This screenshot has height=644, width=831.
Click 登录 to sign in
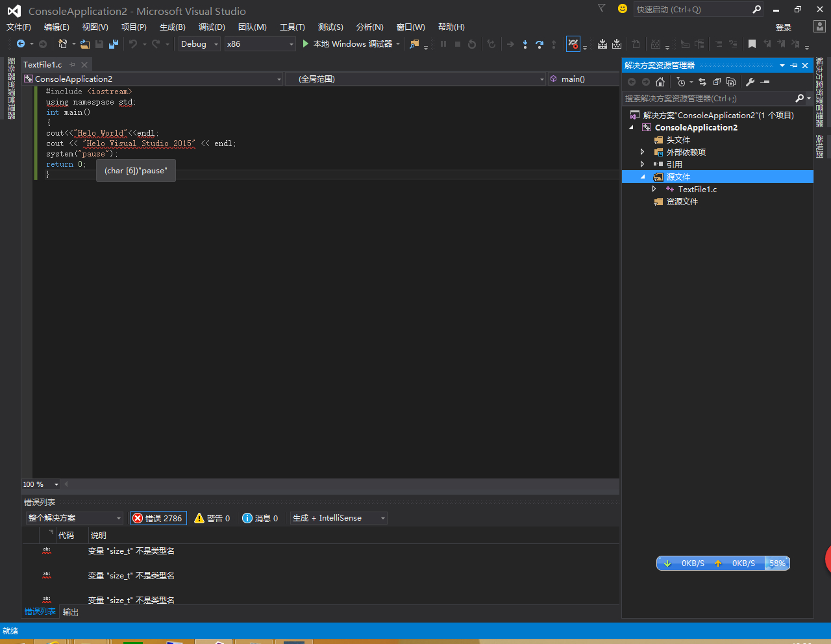pos(784,27)
